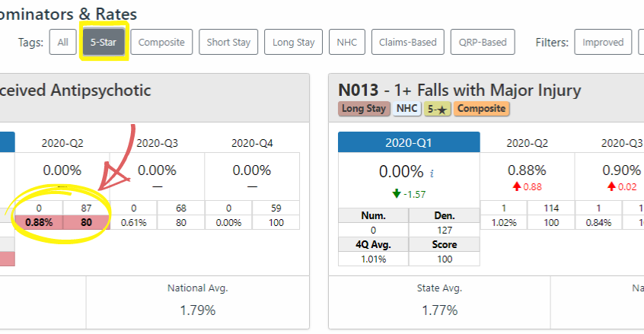Filter measures by Claims-Based tag

(407, 42)
